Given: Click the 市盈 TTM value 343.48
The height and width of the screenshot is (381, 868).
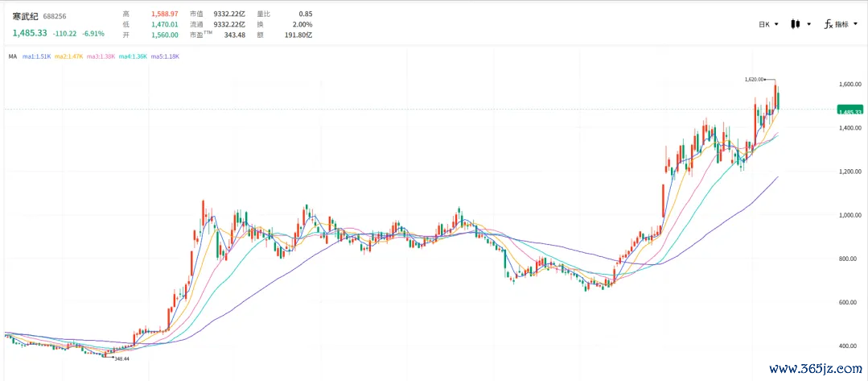Looking at the screenshot, I should 235,35.
